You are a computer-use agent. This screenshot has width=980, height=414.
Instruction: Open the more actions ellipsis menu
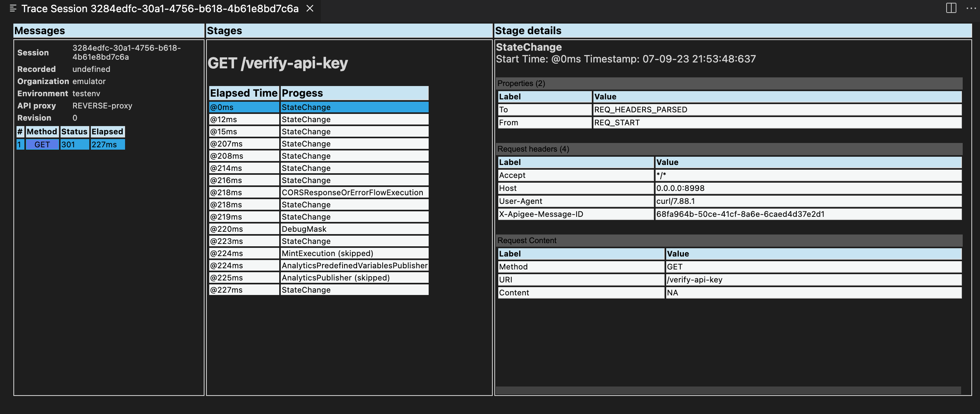970,9
